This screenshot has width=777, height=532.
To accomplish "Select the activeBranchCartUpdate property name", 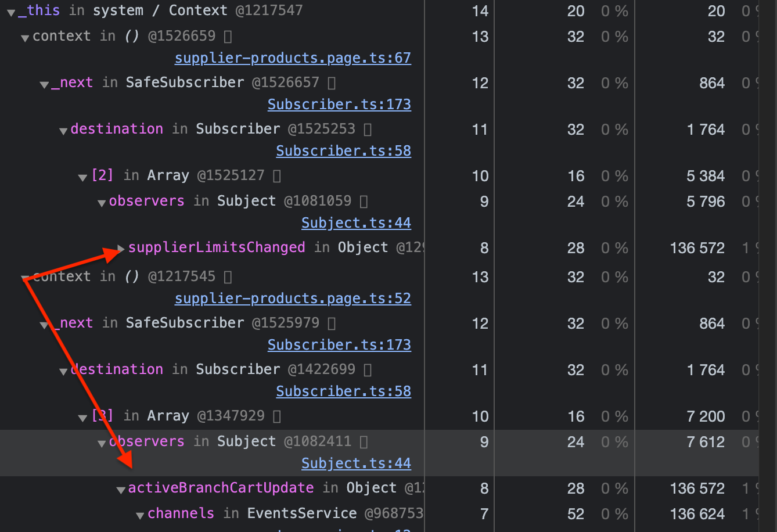I will tap(221, 488).
